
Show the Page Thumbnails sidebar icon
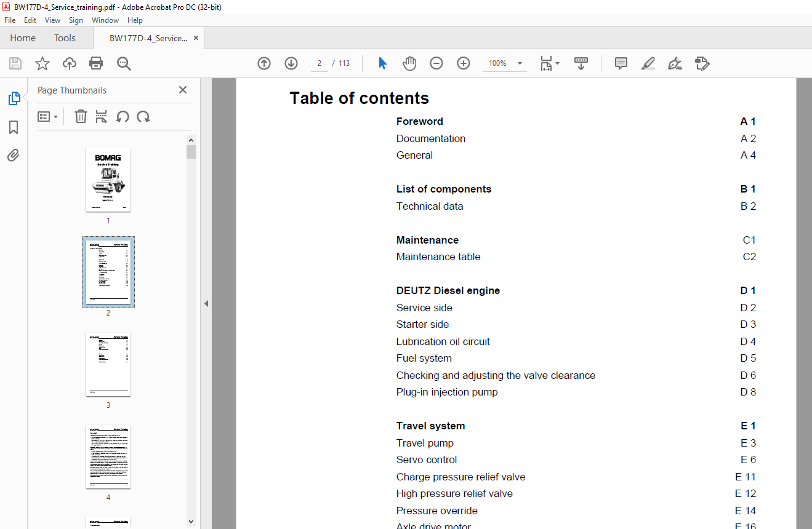[14, 98]
